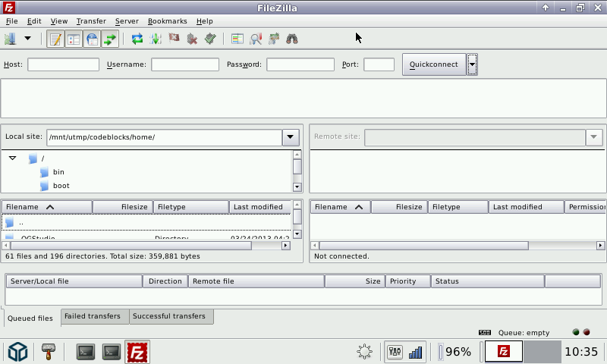This screenshot has height=364, width=607.
Task: Click the Disconnect from server icon
Action: (x=192, y=39)
